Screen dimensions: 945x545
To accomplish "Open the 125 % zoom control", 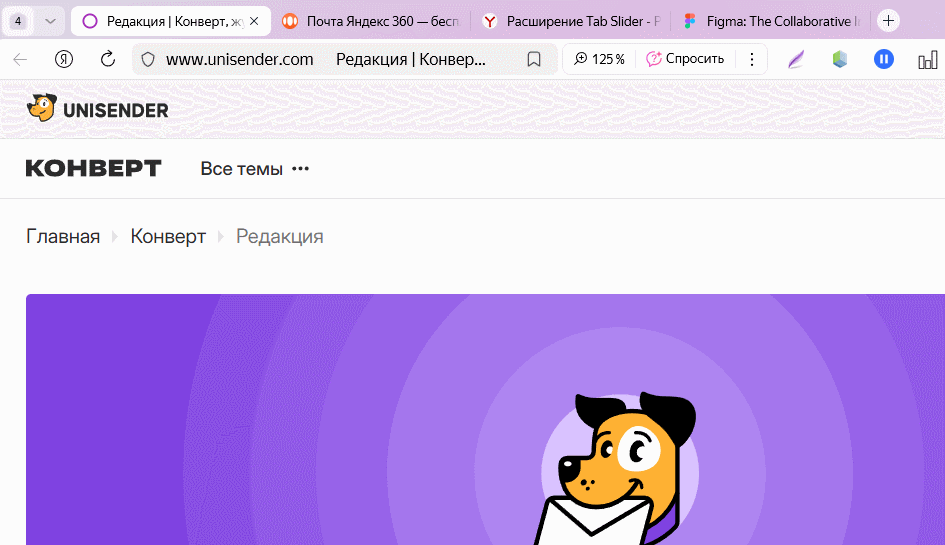I will 599,59.
